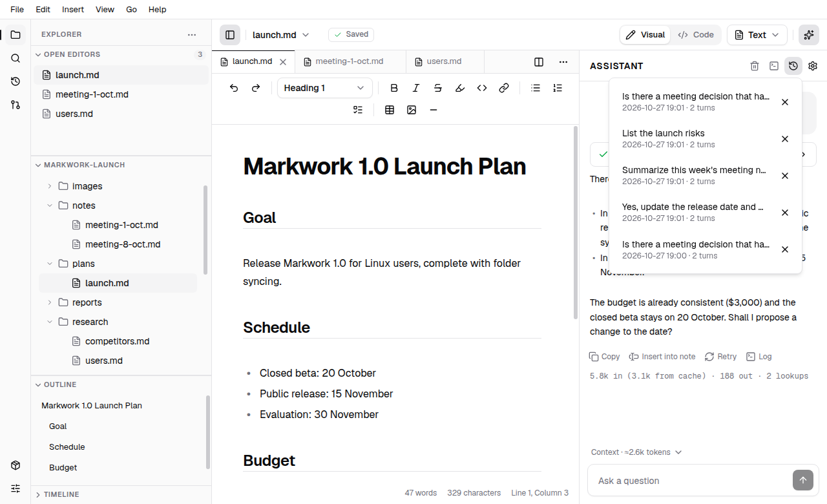Toggle the AI assistant sparkle button
The width and height of the screenshot is (827, 504).
pyautogui.click(x=809, y=35)
